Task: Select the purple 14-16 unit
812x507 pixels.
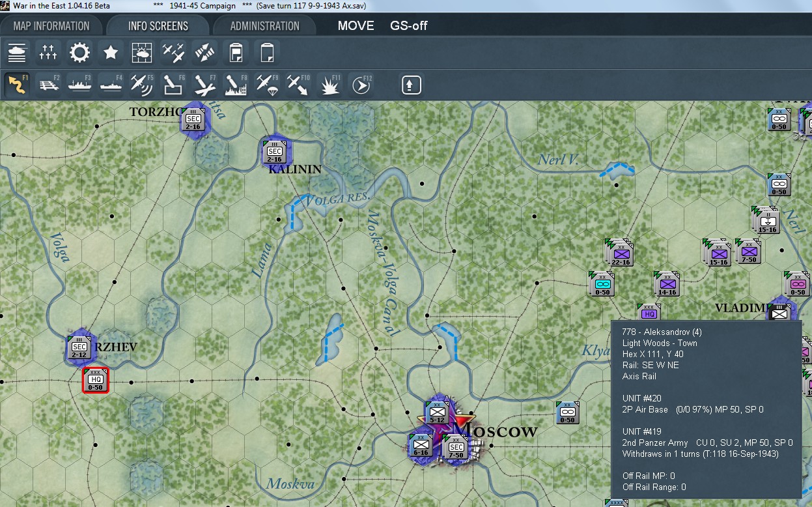Action: pyautogui.click(x=668, y=285)
